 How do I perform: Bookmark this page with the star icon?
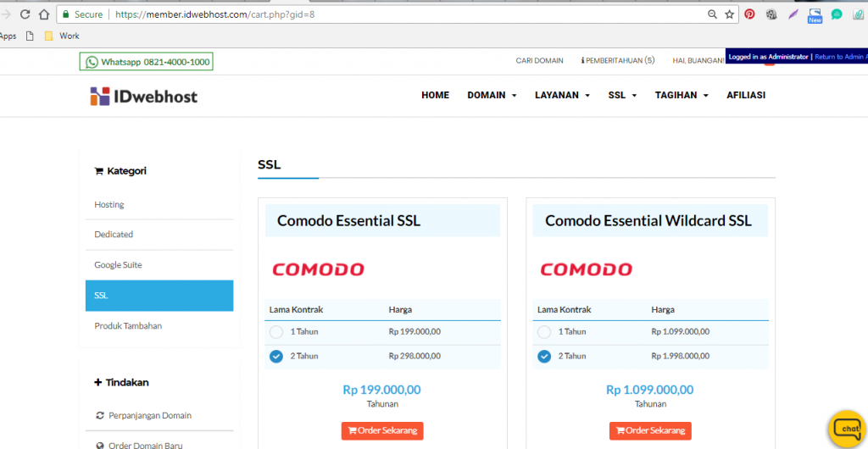[730, 14]
